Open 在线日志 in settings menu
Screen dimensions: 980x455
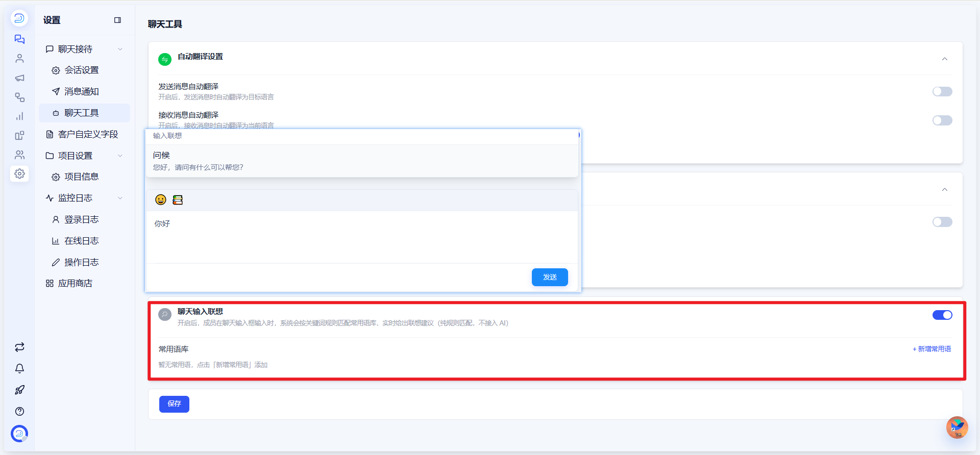[84, 241]
